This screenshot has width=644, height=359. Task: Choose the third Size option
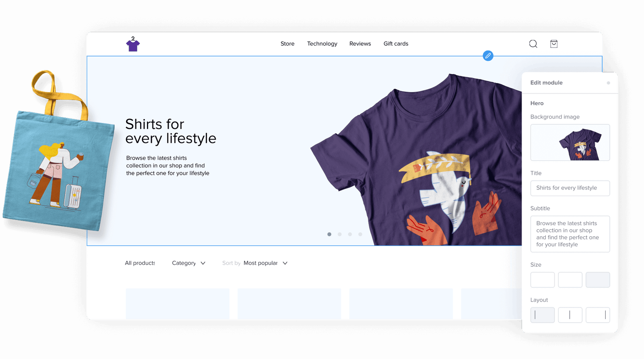(x=598, y=280)
